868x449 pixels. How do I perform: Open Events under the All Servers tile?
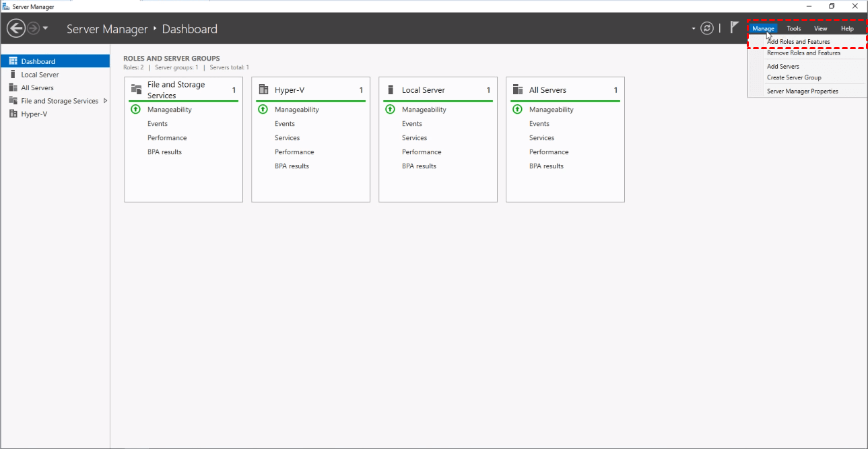coord(539,124)
